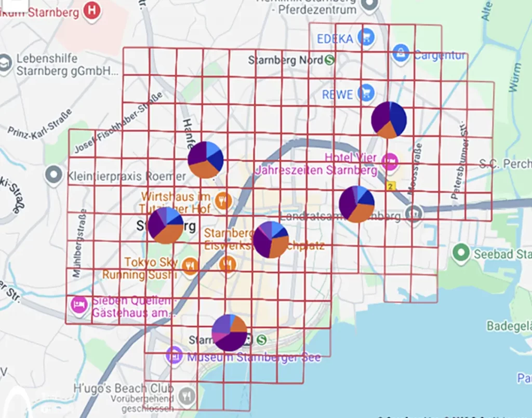Image resolution: width=532 pixels, height=418 pixels.
Task: Click the Cargentur shopping bag marker
Action: 400,52
